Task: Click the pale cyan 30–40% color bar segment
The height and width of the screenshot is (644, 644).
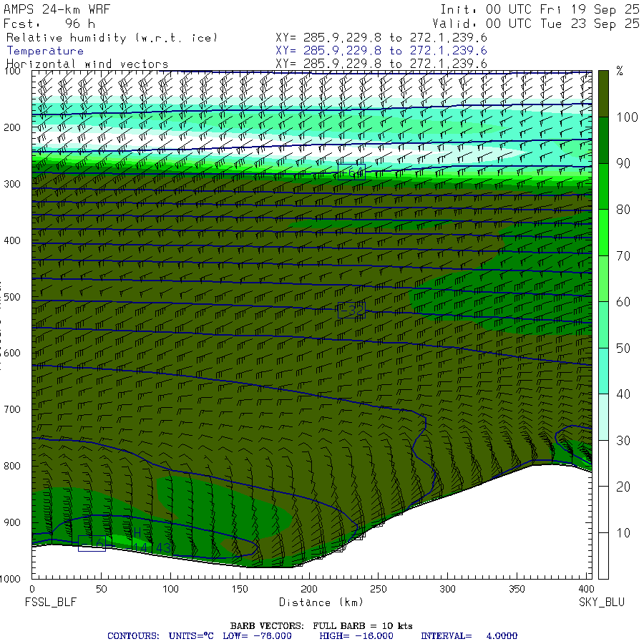Action: pyautogui.click(x=603, y=417)
